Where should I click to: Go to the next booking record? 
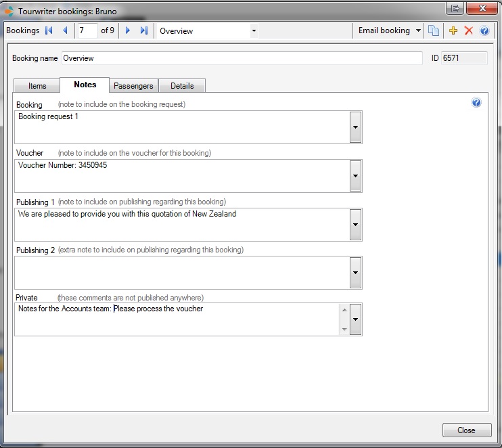127,30
